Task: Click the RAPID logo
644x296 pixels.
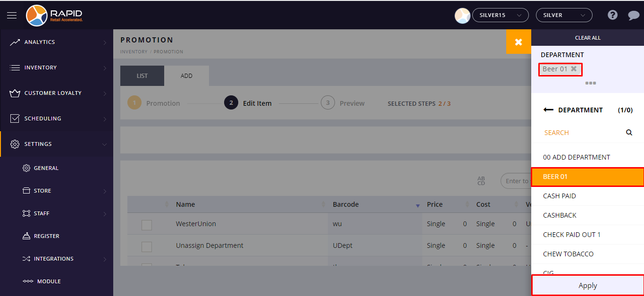Action: pyautogui.click(x=54, y=15)
